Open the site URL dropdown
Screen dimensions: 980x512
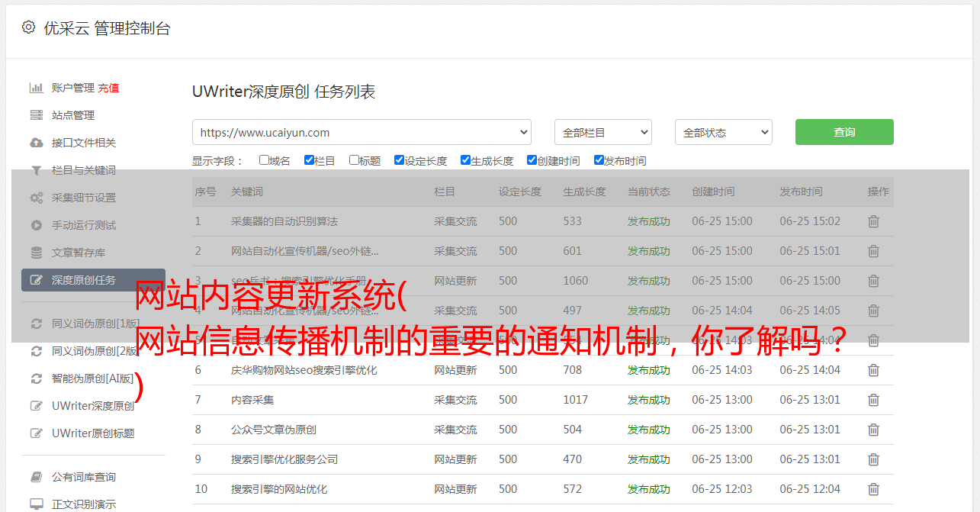click(361, 132)
